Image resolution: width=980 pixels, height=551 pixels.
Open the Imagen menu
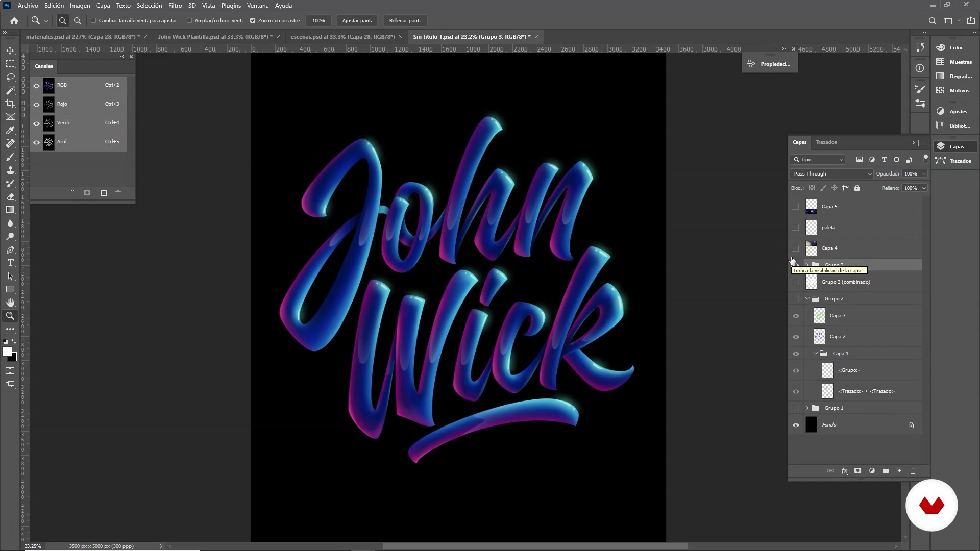click(x=80, y=6)
